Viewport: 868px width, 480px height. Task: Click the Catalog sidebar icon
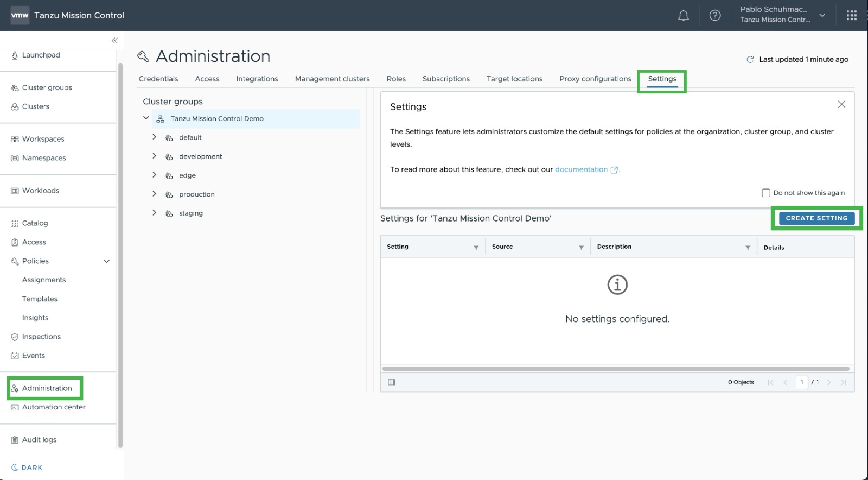(15, 223)
